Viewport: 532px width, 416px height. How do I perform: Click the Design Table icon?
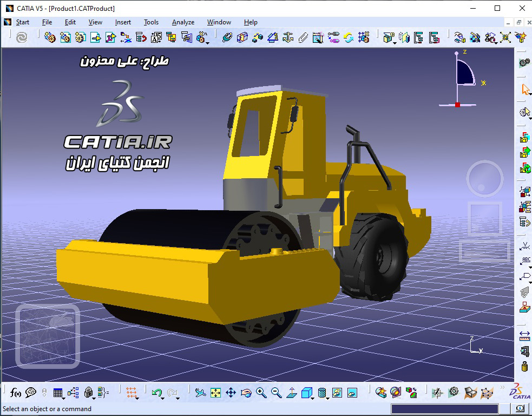point(58,393)
